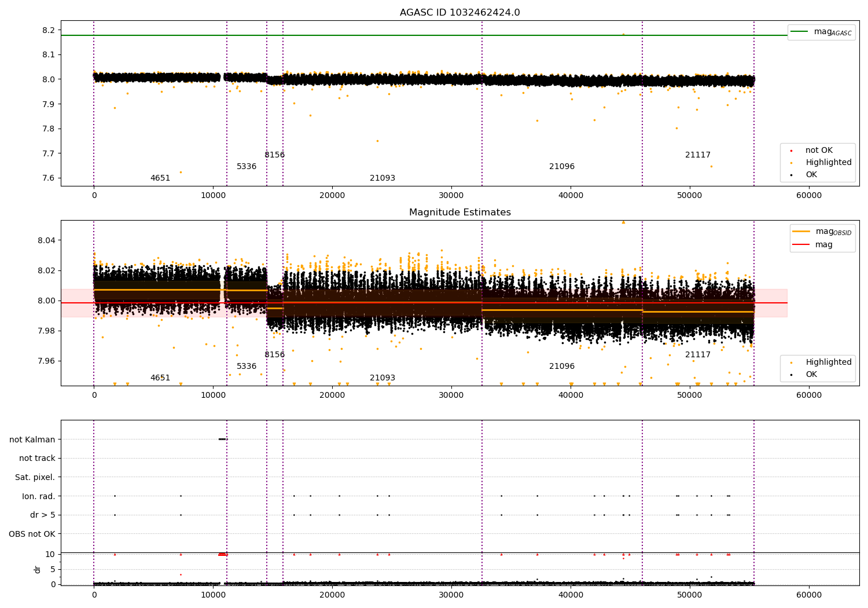Screen dimensions: 868x608
Task: Click the 8.2 tick label on the top y-axis
Action: coord(49,30)
